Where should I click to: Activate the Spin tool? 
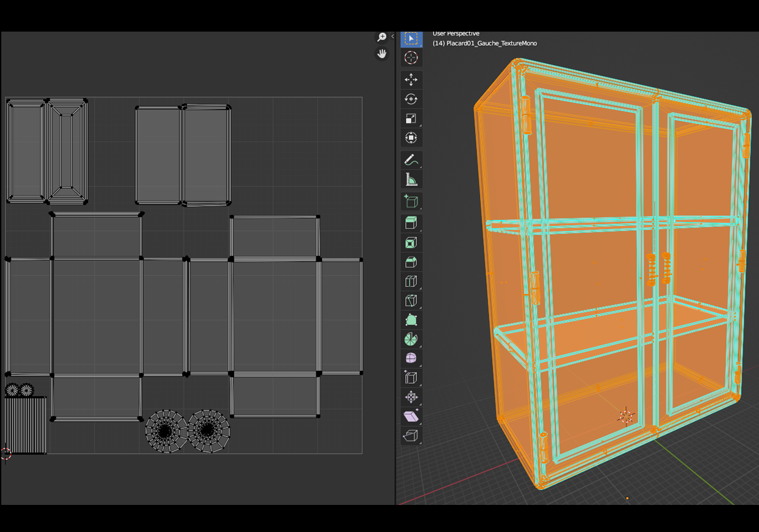411,339
